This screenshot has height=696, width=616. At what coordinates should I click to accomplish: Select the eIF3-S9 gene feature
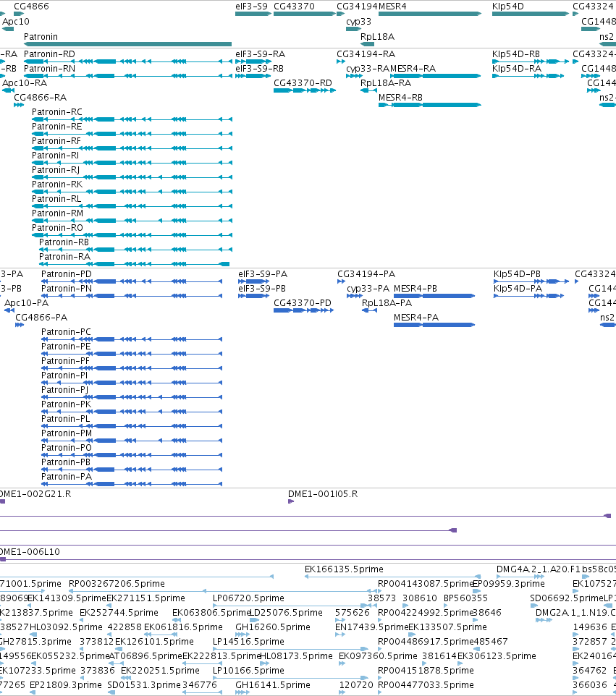(253, 14)
